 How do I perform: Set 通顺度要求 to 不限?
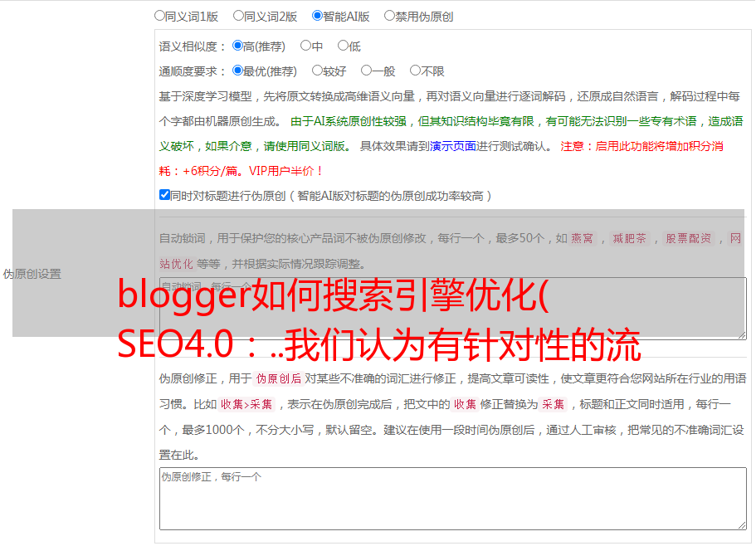[x=415, y=71]
